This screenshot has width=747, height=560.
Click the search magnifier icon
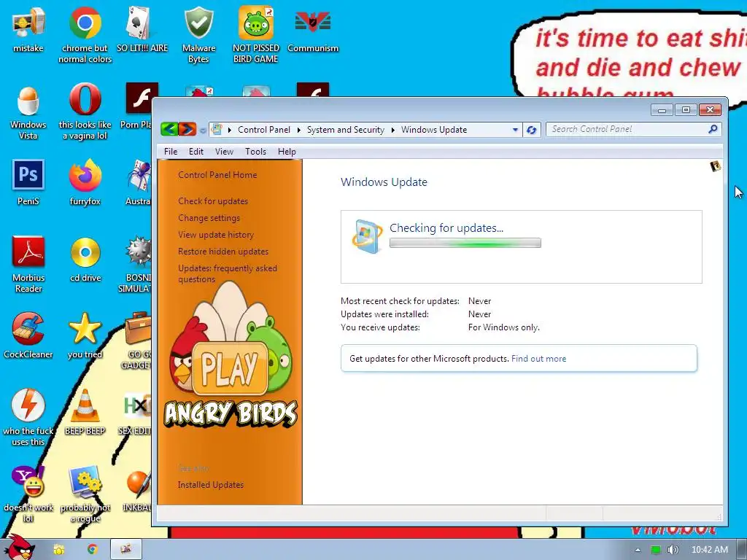[713, 129]
